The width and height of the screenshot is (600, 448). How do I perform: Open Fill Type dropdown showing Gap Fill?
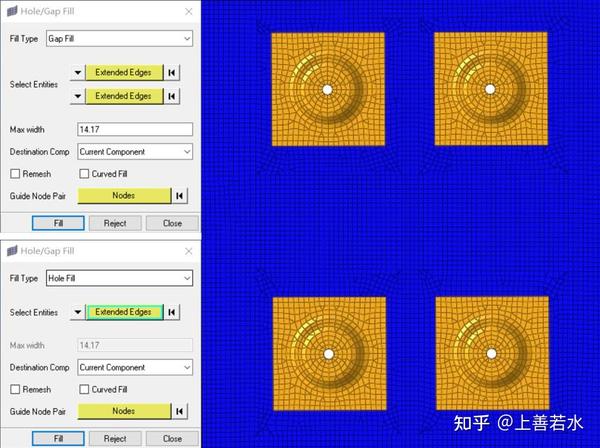(x=119, y=39)
